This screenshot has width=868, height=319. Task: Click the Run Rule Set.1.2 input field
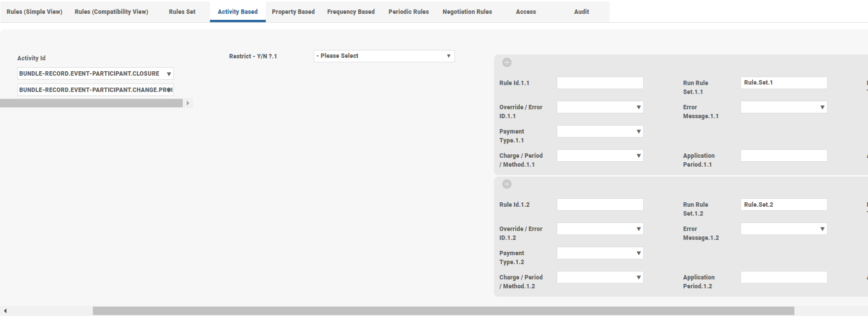tap(784, 205)
